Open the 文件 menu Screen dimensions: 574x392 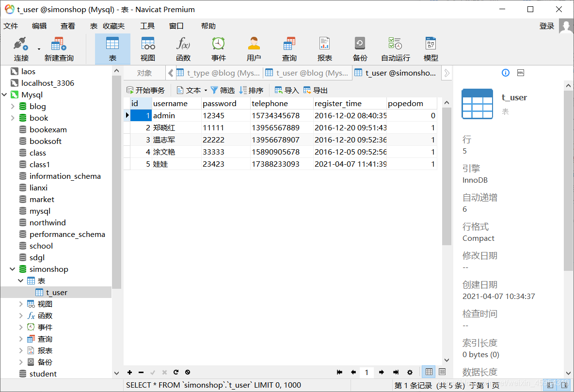pyautogui.click(x=11, y=26)
